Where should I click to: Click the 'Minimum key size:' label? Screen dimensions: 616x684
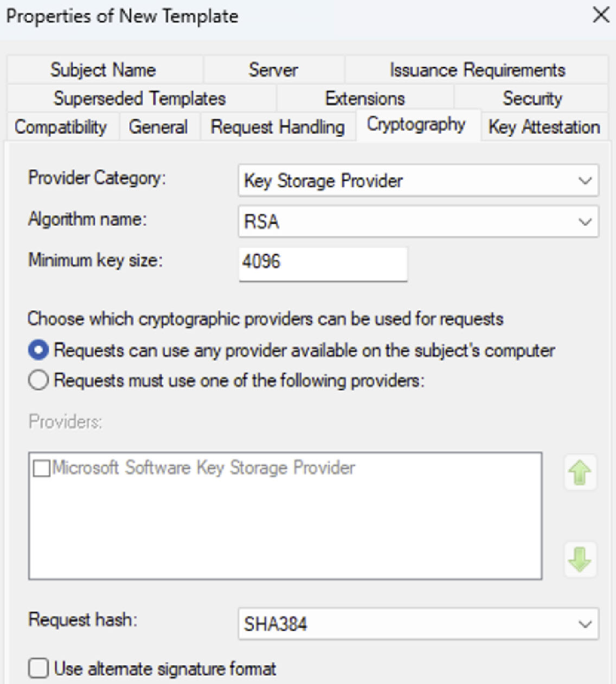[95, 260]
